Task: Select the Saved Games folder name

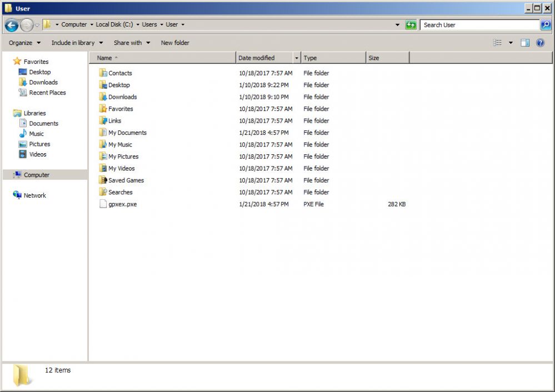Action: (x=126, y=180)
